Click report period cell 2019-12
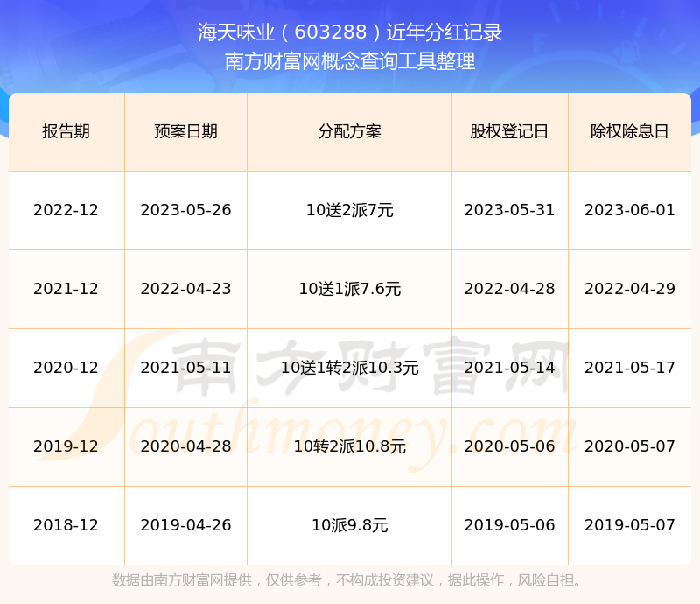The height and width of the screenshot is (604, 700). pos(66,446)
